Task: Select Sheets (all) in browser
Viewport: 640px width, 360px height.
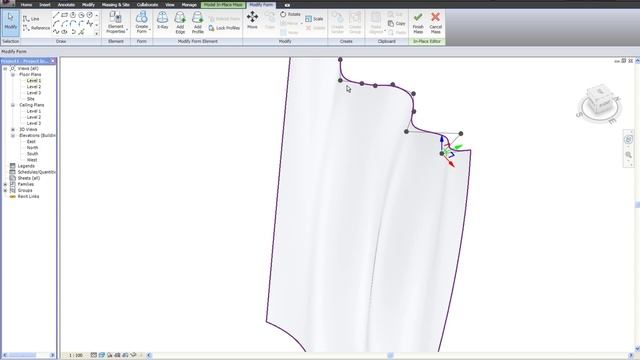Action: (x=29, y=178)
